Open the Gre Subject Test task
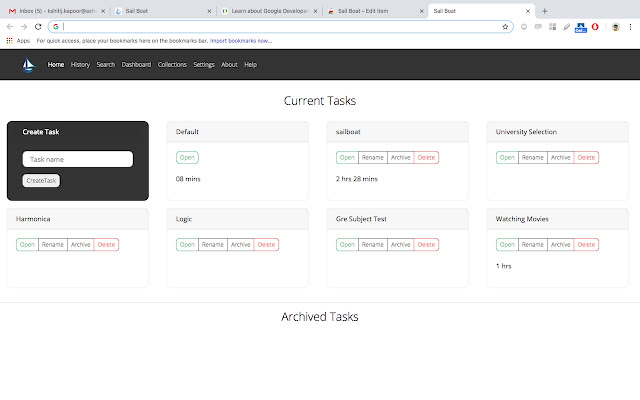This screenshot has width=640, height=400. coord(347,244)
